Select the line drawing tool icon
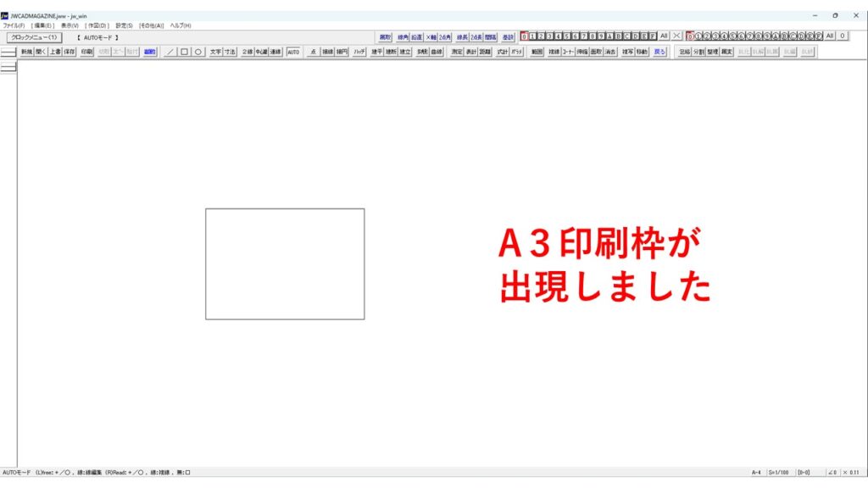The width and height of the screenshot is (868, 488). [x=170, y=52]
